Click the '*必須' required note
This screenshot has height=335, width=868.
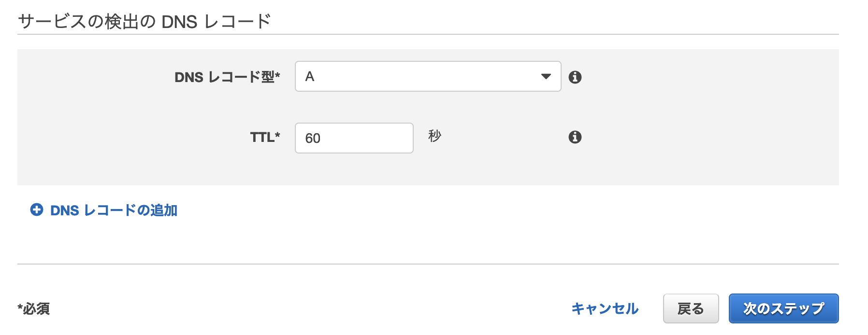click(x=34, y=308)
